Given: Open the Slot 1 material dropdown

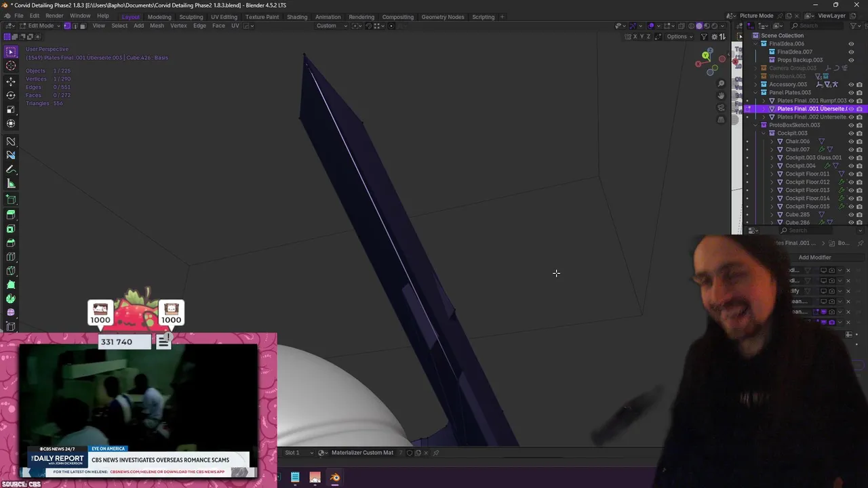Looking at the screenshot, I should pyautogui.click(x=298, y=453).
